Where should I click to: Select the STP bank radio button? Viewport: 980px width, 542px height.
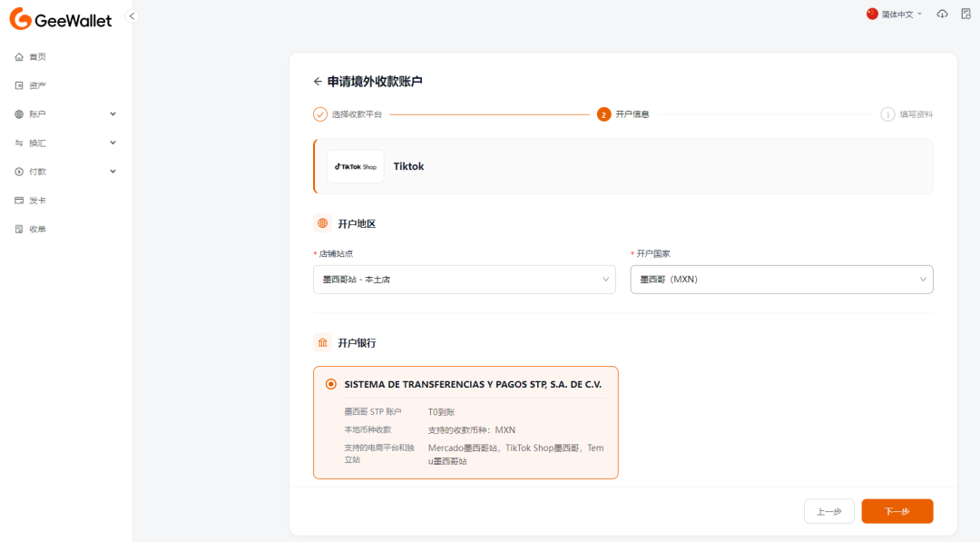(331, 384)
